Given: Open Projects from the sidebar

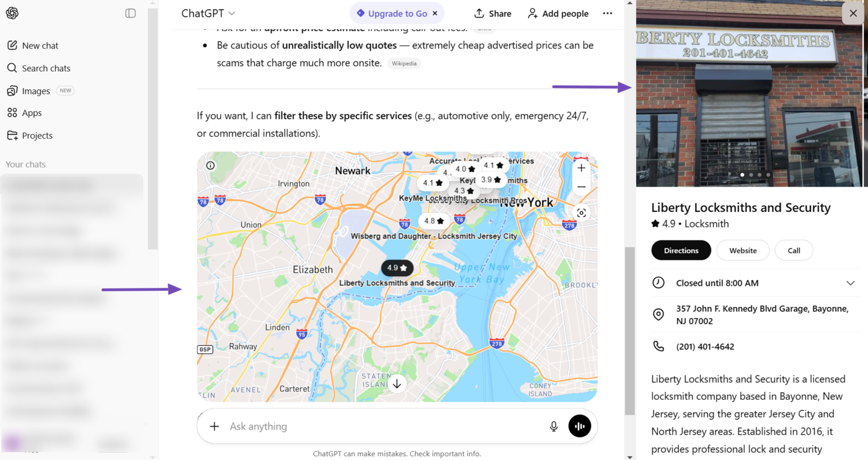Looking at the screenshot, I should point(38,135).
